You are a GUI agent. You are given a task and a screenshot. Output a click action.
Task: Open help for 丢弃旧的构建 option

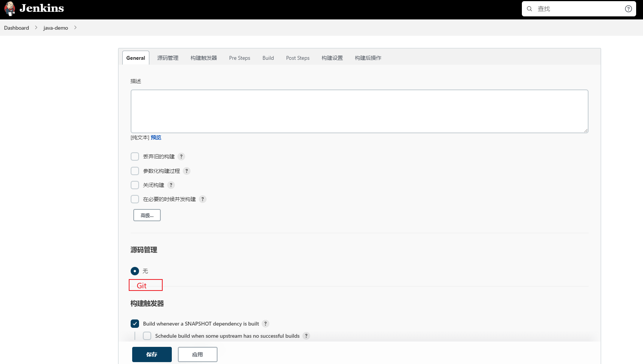tap(181, 156)
